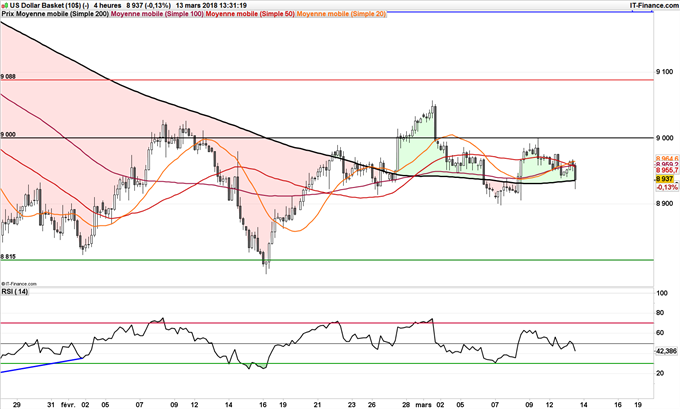Screen dimensions: 680x409
Task: Select the green oversold line in RSI panel
Action: pyautogui.click(x=327, y=363)
